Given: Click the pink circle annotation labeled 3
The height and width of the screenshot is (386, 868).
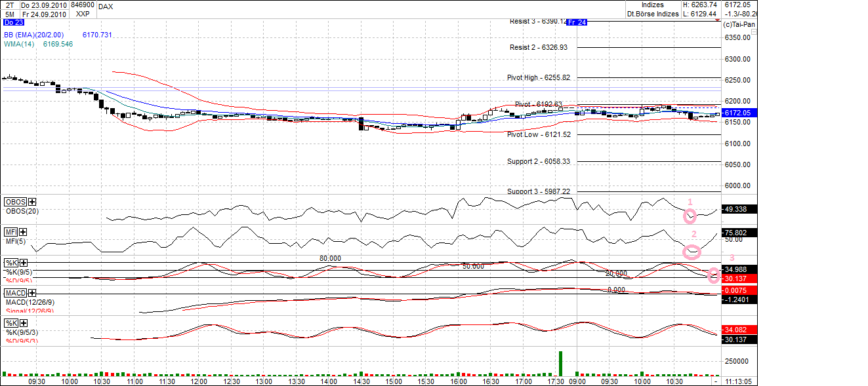Looking at the screenshot, I should coord(715,276).
